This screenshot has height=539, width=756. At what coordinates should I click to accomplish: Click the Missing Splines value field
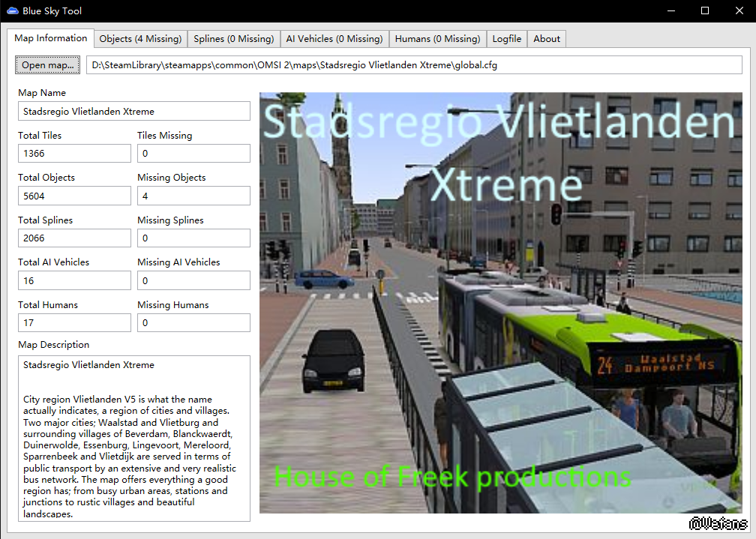(x=193, y=238)
